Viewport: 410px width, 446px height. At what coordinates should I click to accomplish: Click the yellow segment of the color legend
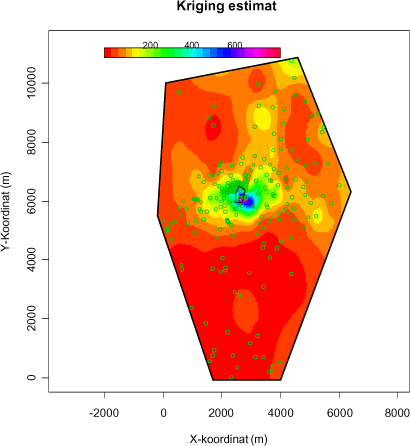click(x=136, y=53)
